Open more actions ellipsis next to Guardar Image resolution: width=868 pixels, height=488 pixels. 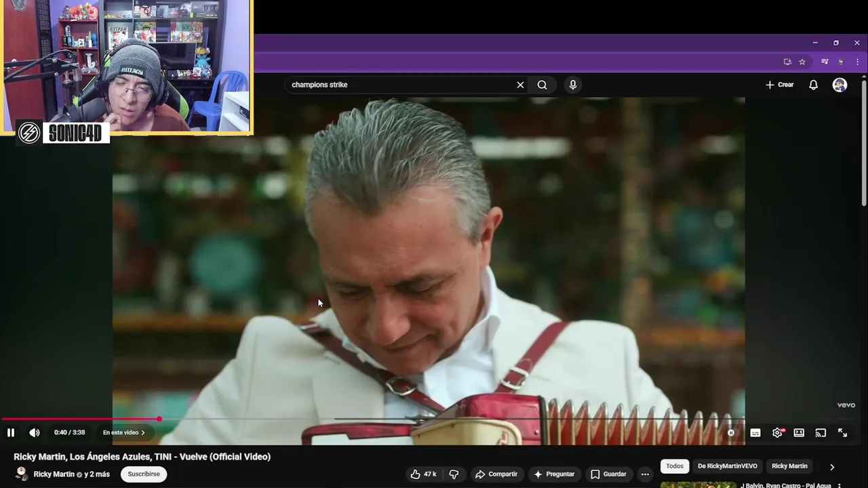click(x=645, y=474)
